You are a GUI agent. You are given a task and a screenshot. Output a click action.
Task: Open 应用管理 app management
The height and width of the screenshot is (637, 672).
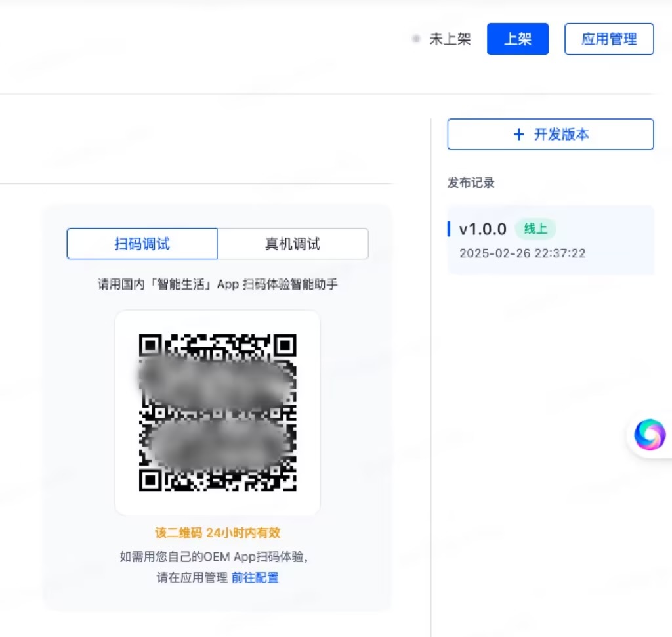click(x=608, y=39)
